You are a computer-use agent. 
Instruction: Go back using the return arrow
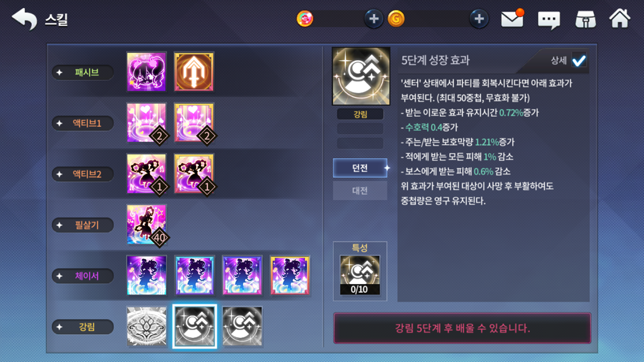[25, 19]
